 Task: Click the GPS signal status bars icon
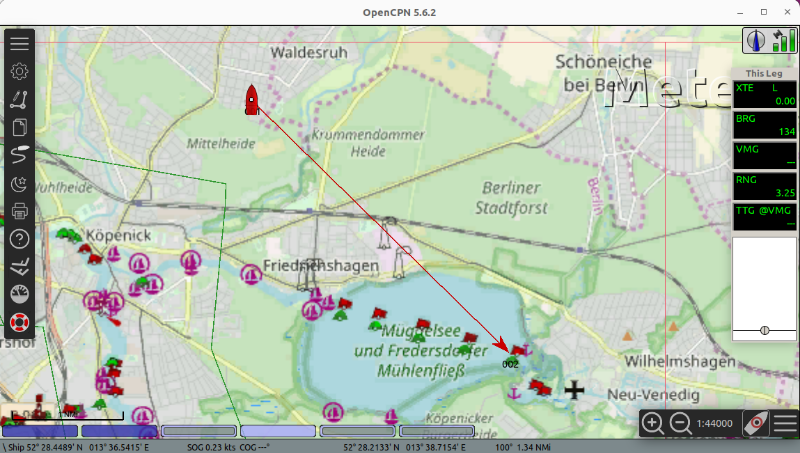[784, 40]
